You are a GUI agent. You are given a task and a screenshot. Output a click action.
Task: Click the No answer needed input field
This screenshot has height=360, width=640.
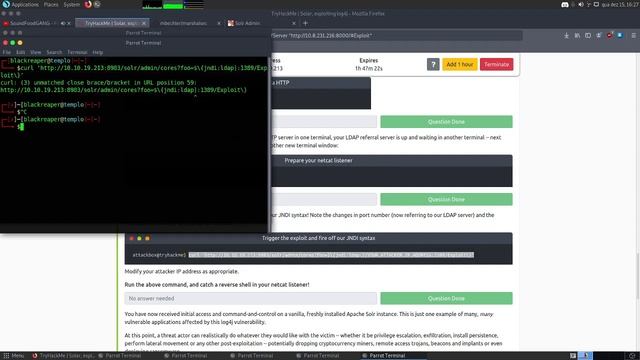pyautogui.click(x=251, y=298)
